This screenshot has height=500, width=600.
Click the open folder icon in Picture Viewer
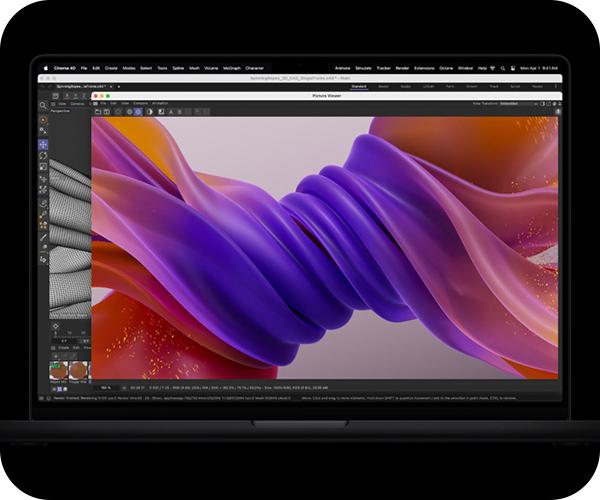point(97,111)
